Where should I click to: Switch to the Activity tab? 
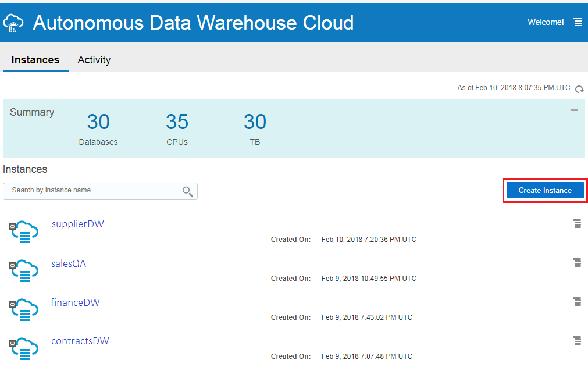point(94,60)
